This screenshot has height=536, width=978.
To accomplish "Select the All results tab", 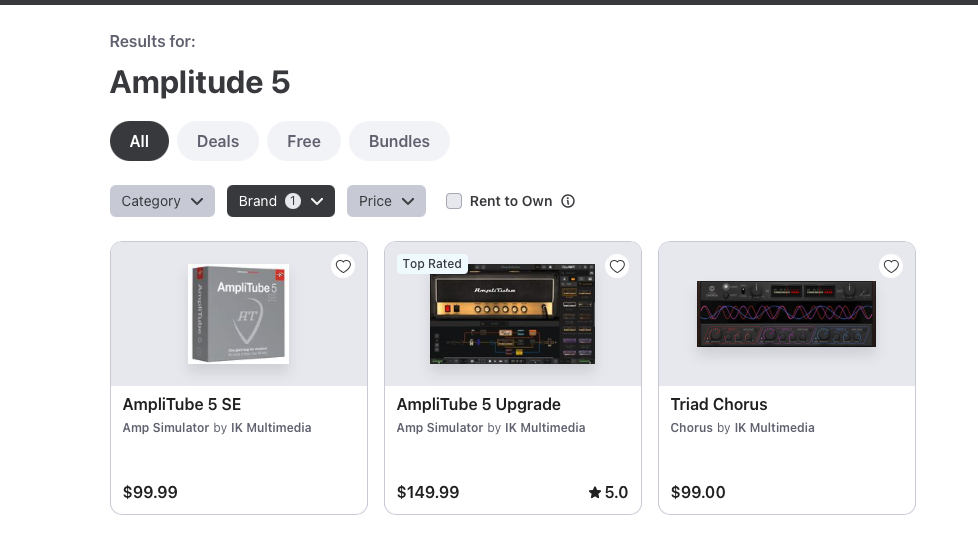I will point(139,141).
